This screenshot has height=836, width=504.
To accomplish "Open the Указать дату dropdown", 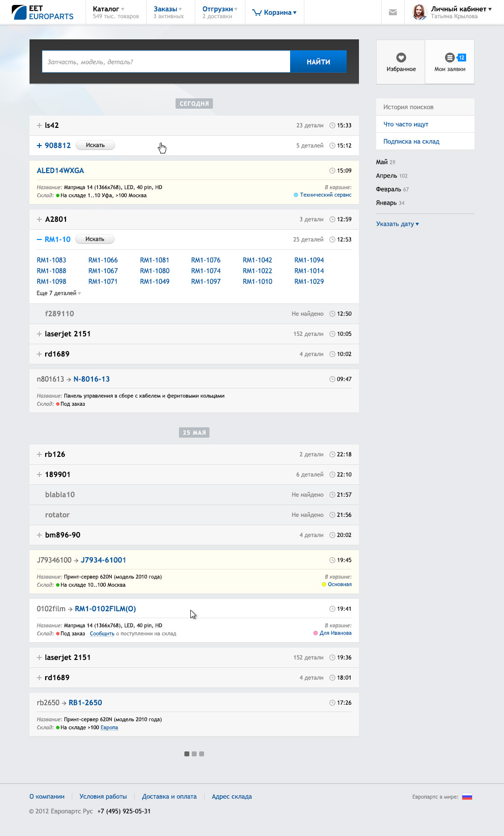I will [397, 224].
